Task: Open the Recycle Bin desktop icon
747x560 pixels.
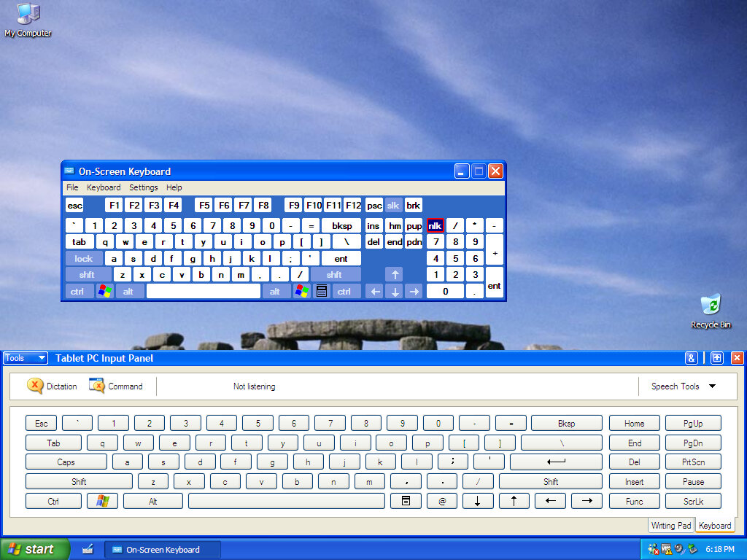Action: click(711, 310)
